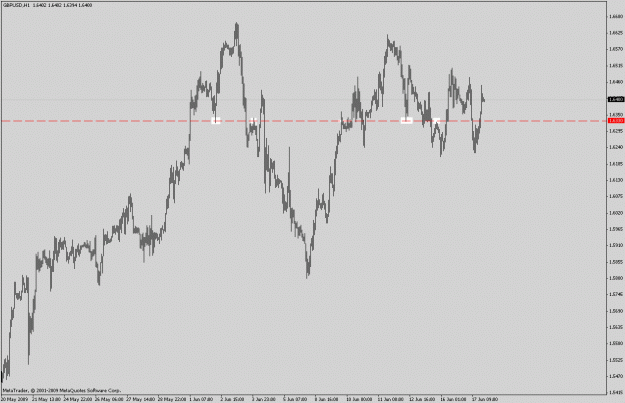Click the 1.5635 price axis label
Screen dimensions: 625x403
pyautogui.click(x=616, y=327)
